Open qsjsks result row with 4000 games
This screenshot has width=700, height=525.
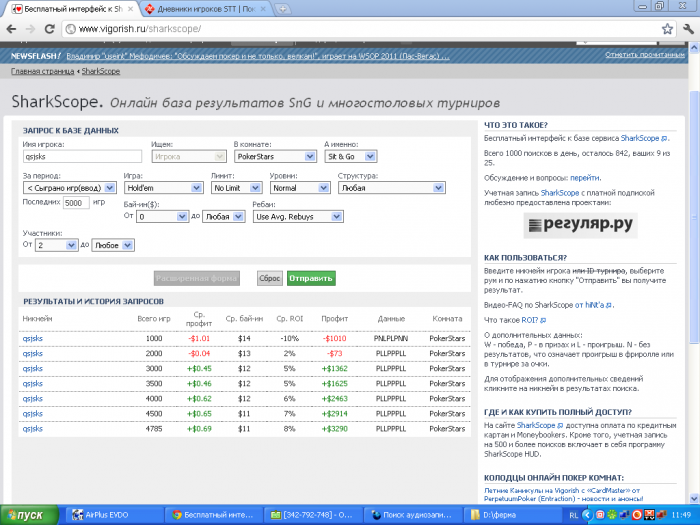33,399
